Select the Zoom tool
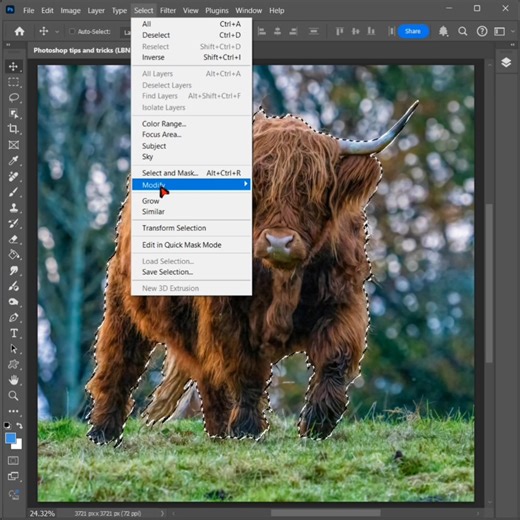Screen dimensions: 520x520 13,396
